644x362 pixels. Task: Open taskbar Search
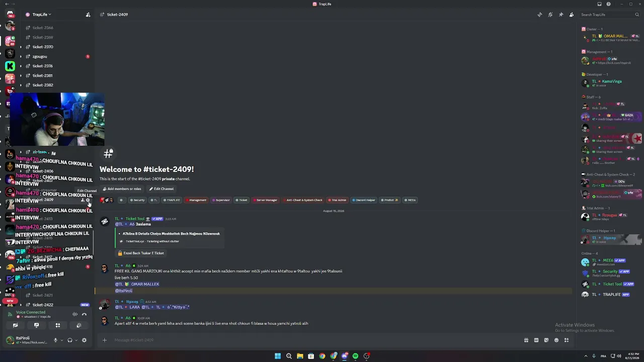[289, 356]
